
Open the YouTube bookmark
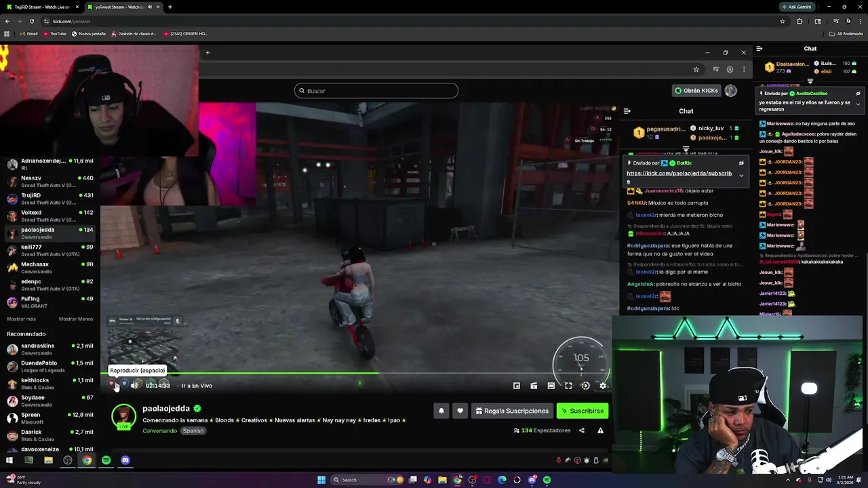(54, 34)
